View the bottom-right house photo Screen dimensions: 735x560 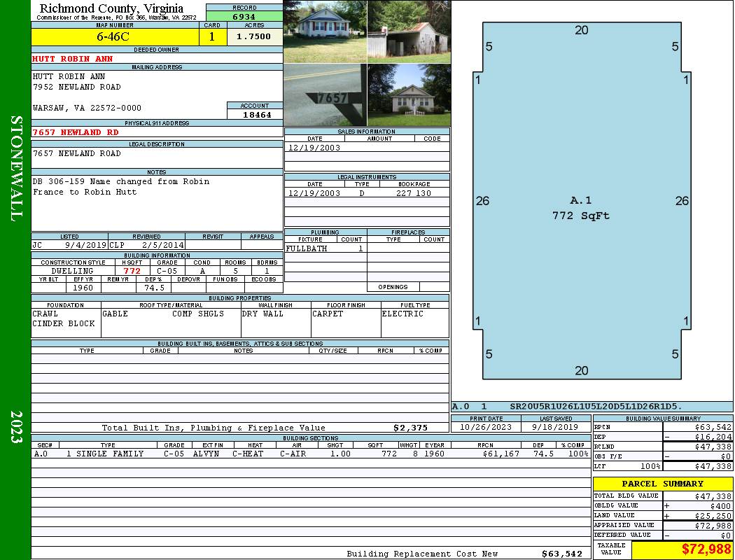[x=409, y=95]
